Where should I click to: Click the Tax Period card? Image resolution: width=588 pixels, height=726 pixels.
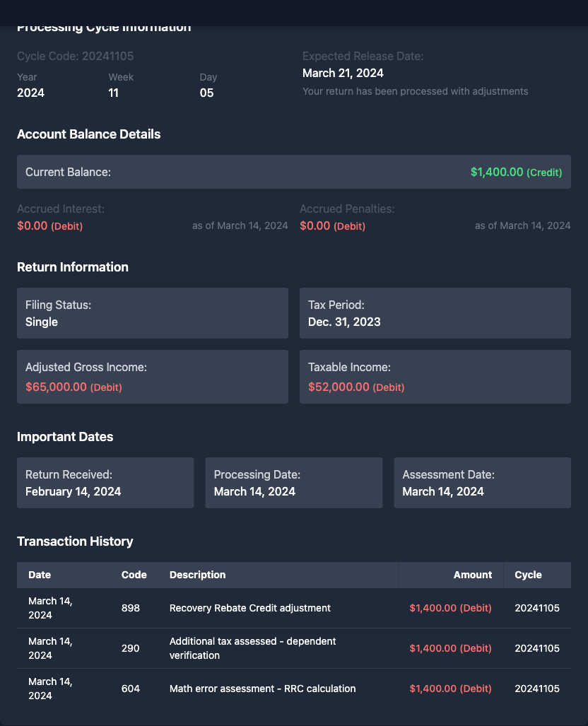click(x=435, y=313)
